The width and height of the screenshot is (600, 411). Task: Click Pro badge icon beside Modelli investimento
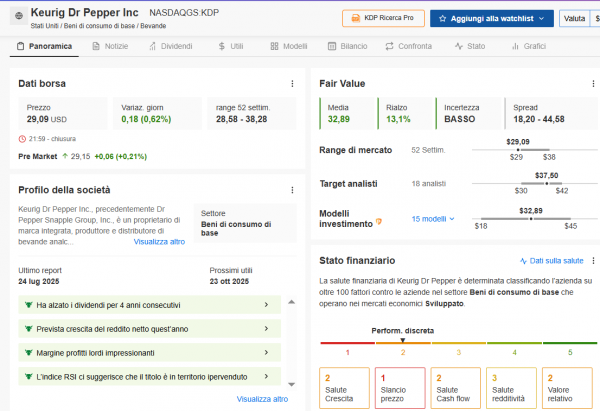[379, 221]
